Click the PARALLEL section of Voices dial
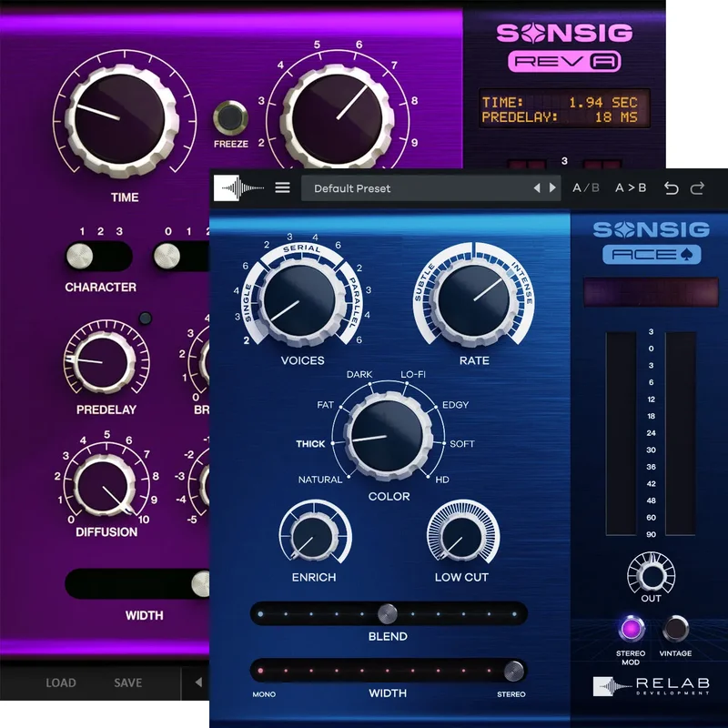Screen dimensions: 728x728 click(354, 301)
